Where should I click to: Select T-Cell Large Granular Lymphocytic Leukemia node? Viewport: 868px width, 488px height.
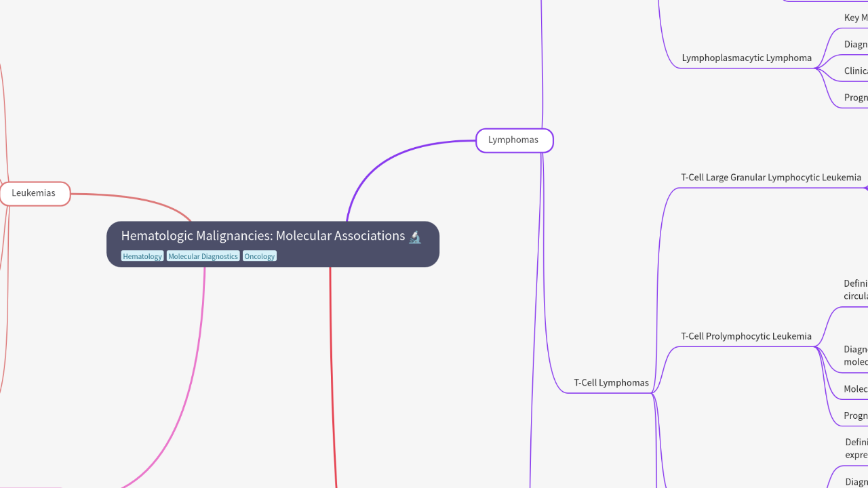pyautogui.click(x=771, y=178)
